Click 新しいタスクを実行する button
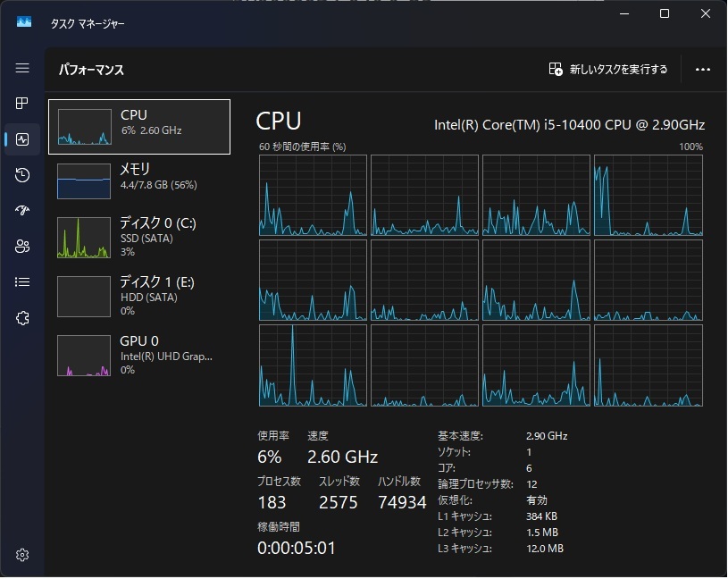 pos(607,69)
